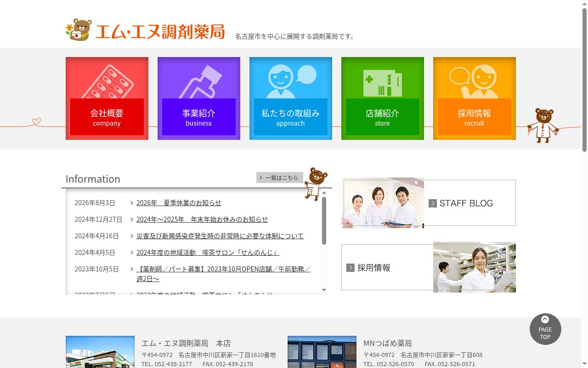Click the date 2026年8月3日
This screenshot has width=588, height=368.
(95, 203)
